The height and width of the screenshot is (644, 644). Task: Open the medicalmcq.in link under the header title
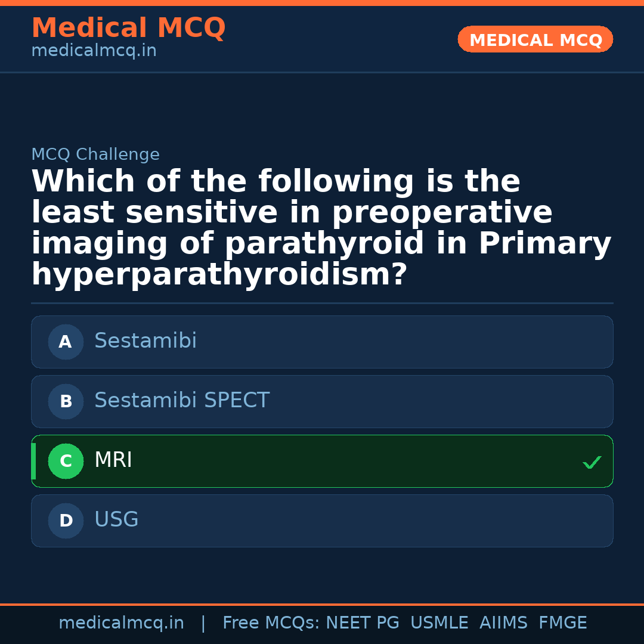point(94,51)
